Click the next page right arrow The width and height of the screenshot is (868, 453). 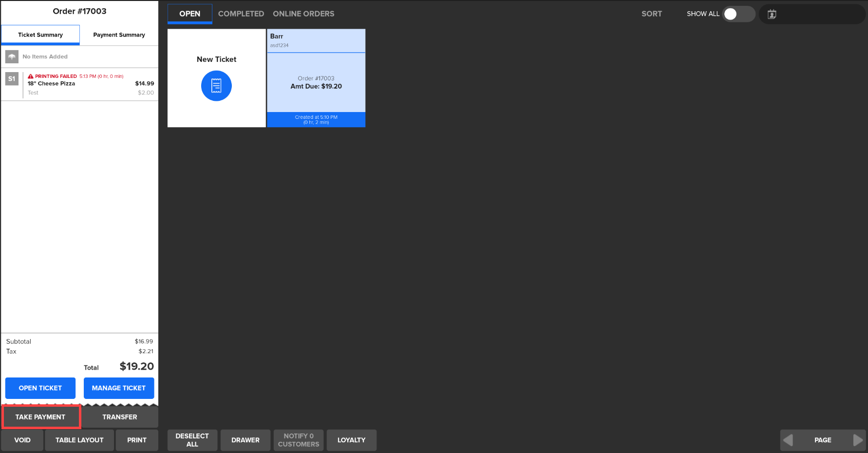[858, 440]
